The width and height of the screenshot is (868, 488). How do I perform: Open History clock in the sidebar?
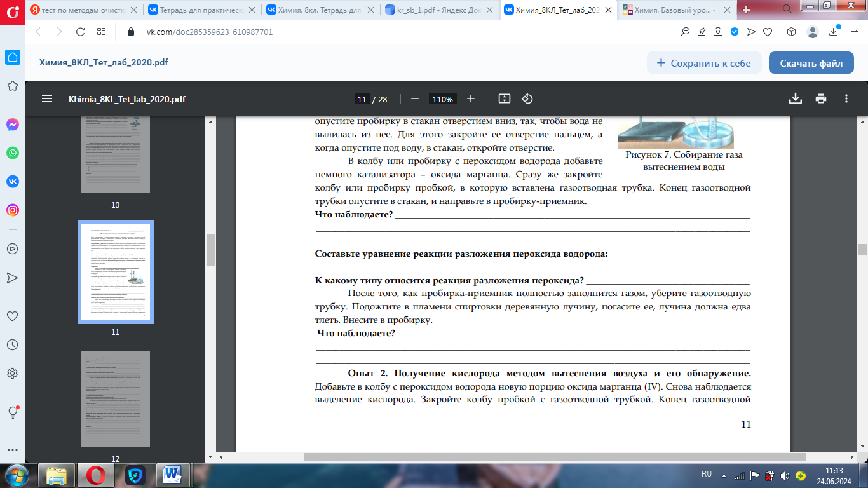click(x=12, y=344)
